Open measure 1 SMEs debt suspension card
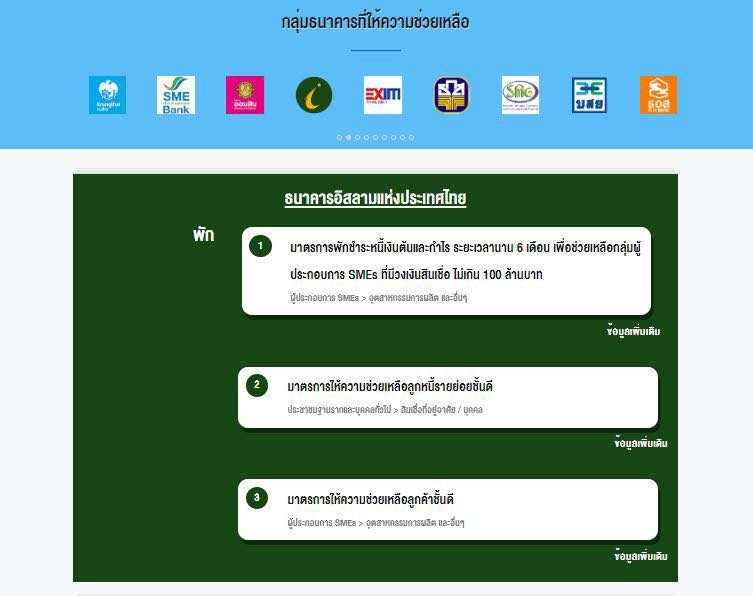Viewport: 753px width, 596px height. pos(446,271)
